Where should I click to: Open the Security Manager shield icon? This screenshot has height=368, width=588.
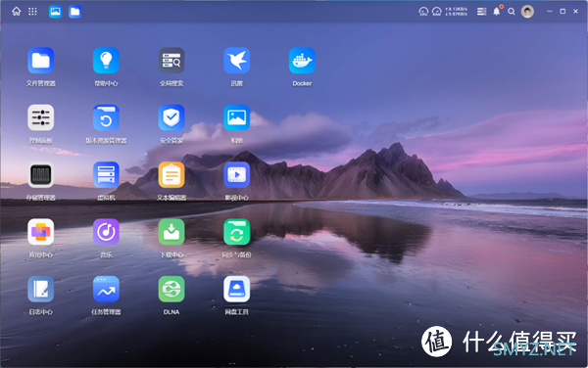click(171, 117)
